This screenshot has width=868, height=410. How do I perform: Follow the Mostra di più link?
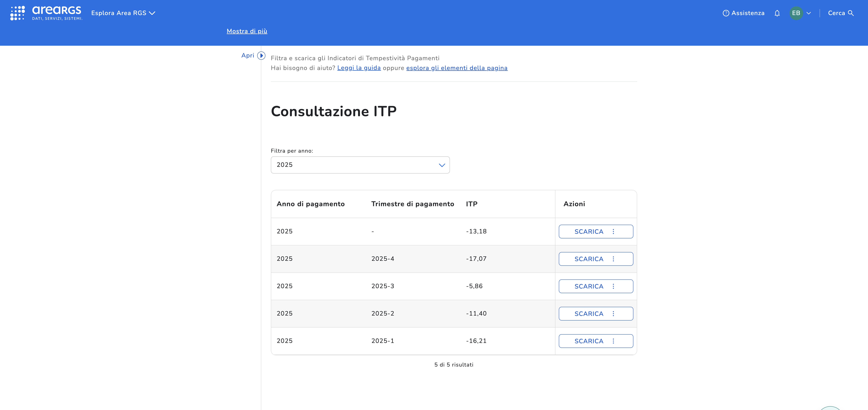point(247,31)
